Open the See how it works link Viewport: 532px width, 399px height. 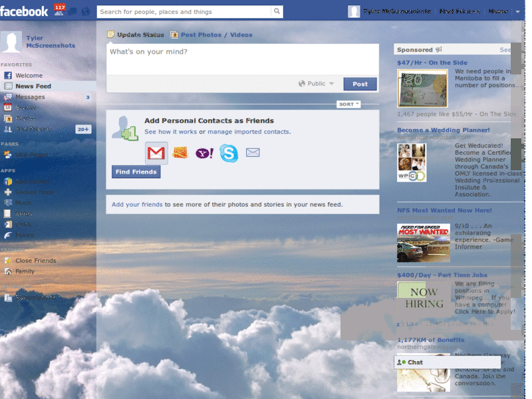point(171,132)
